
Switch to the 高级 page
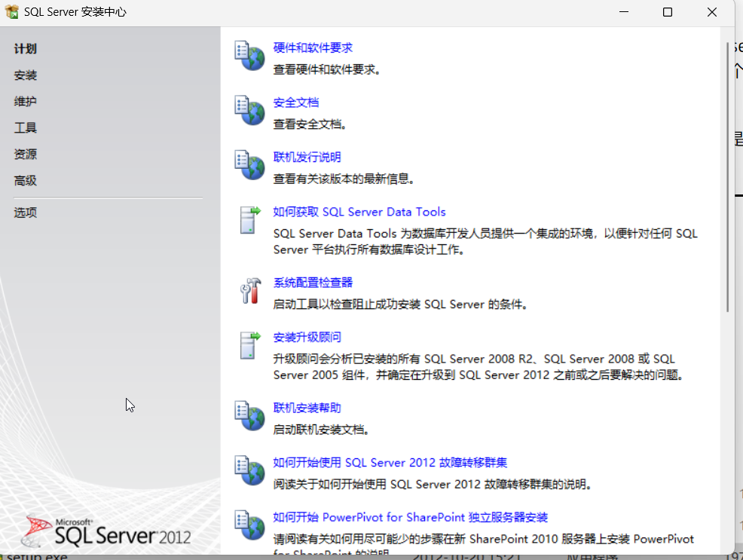coord(25,180)
